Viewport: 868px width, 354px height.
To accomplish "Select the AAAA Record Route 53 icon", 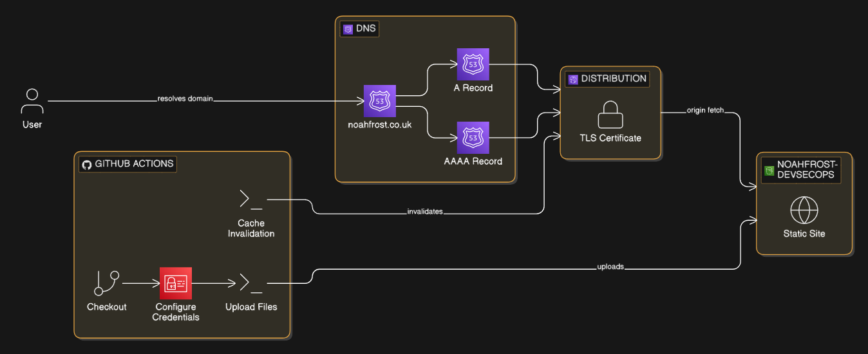I will pyautogui.click(x=473, y=138).
